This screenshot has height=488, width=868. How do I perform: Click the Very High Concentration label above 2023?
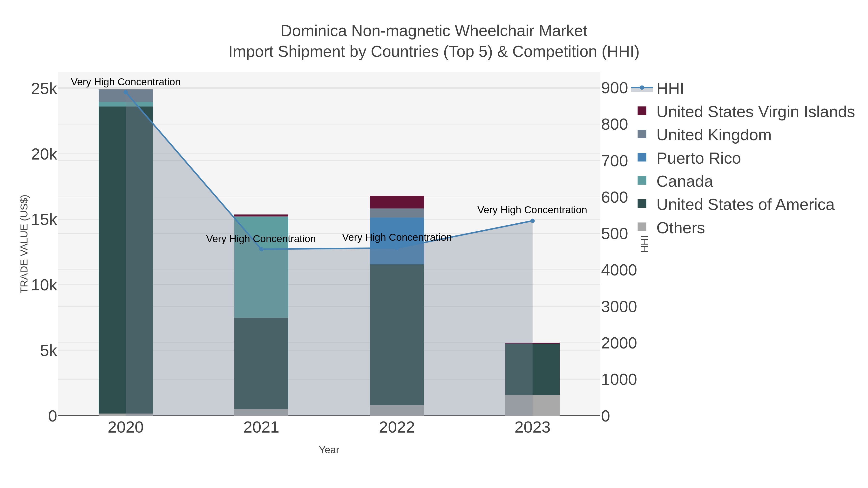532,210
